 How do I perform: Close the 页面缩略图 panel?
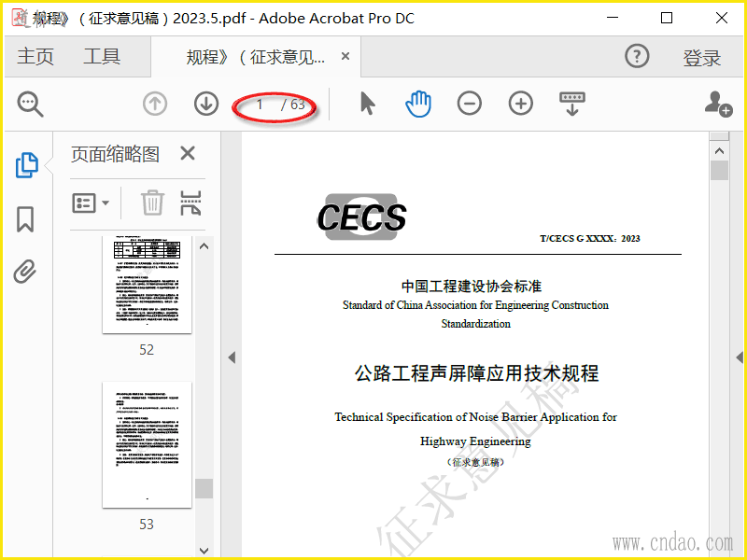188,153
